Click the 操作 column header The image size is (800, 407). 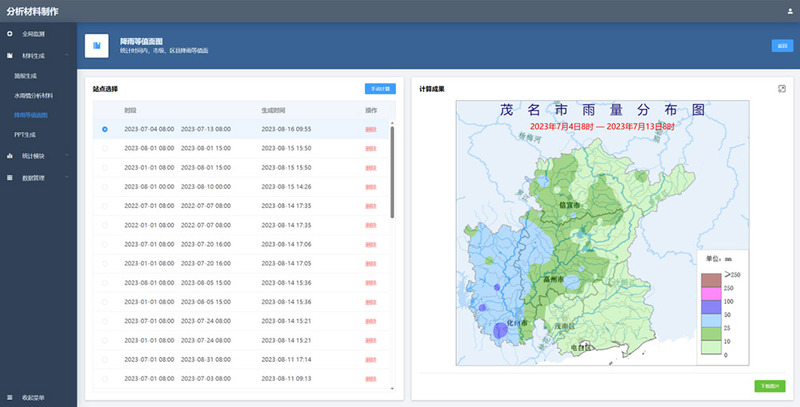pos(371,110)
